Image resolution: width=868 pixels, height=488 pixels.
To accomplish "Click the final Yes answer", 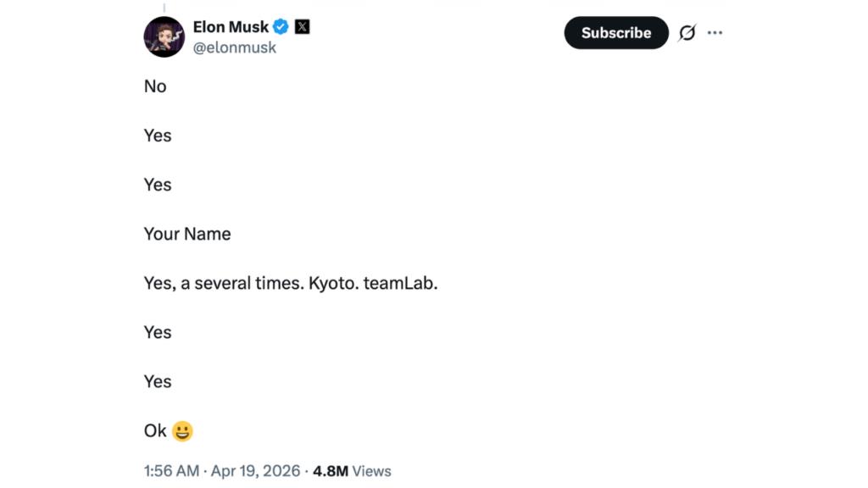I will point(158,381).
